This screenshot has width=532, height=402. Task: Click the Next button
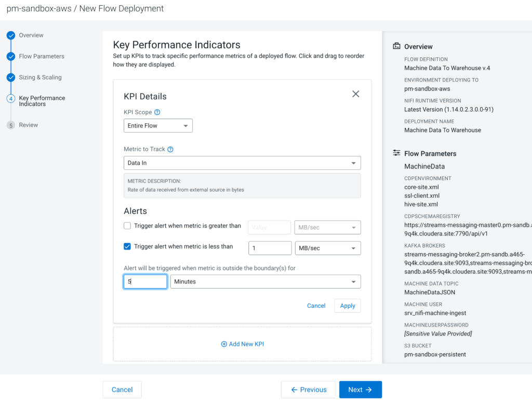[x=360, y=390]
